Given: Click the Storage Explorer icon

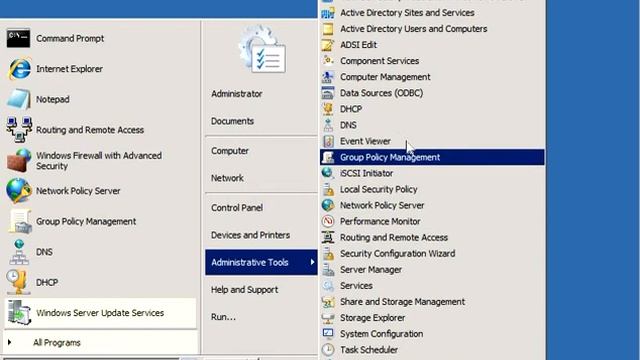Looking at the screenshot, I should point(328,318).
